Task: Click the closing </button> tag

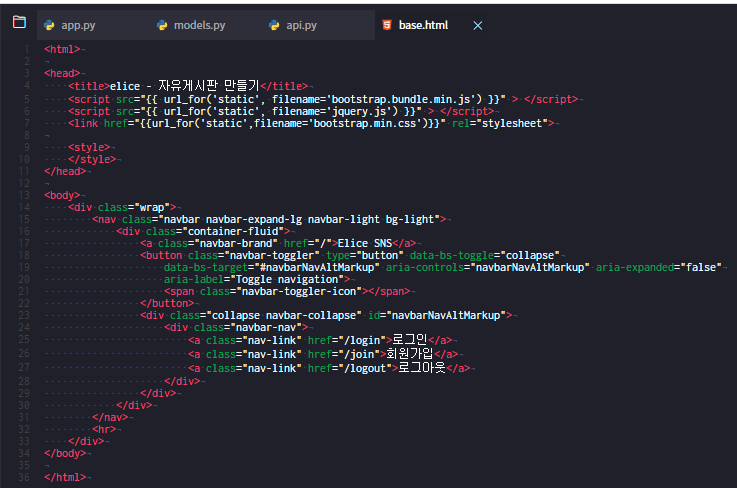Action: [167, 303]
